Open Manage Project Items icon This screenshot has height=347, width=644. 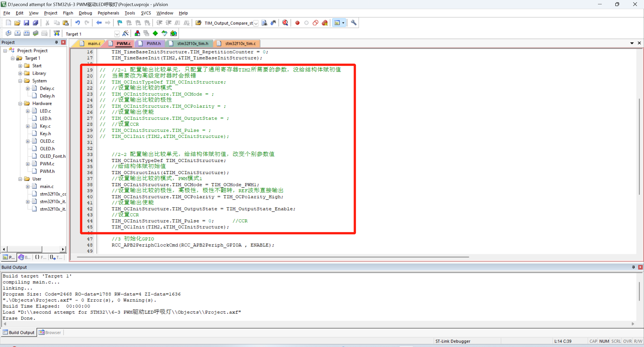[x=137, y=33]
